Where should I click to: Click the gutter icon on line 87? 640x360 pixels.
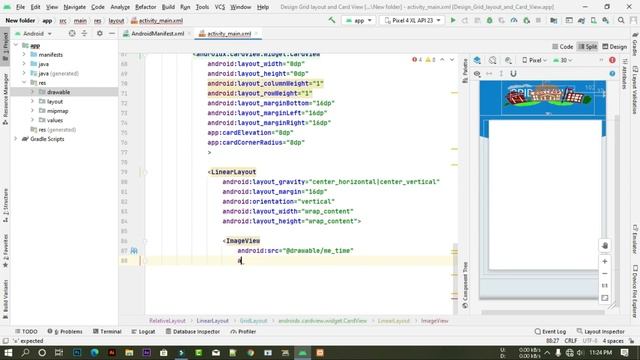click(x=134, y=251)
